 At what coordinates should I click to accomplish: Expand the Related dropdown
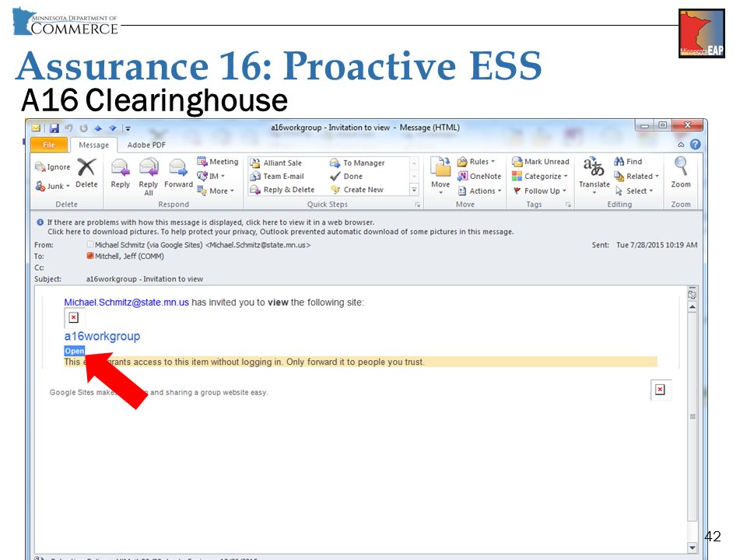pos(636,177)
